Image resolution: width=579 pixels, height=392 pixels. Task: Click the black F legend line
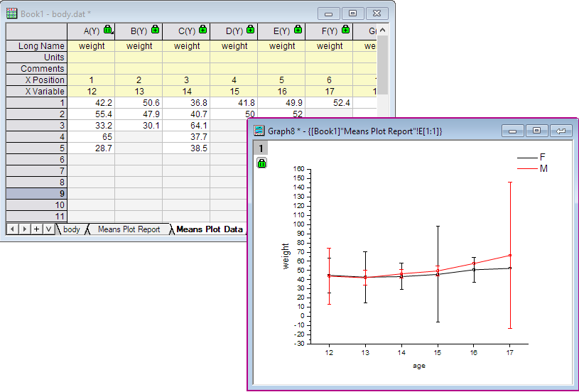(526, 158)
